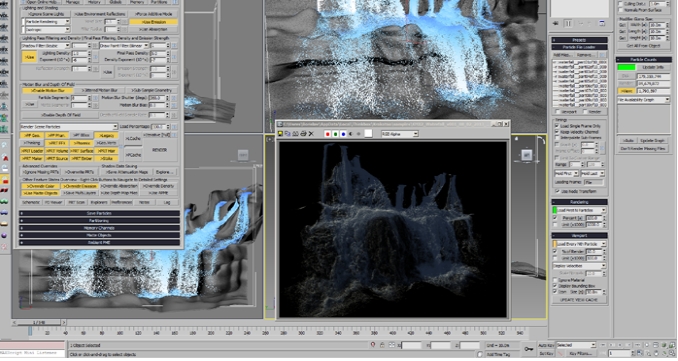The width and height of the screenshot is (678, 361).
Task: Click the Show End Result toggle icon
Action: [569, 23]
